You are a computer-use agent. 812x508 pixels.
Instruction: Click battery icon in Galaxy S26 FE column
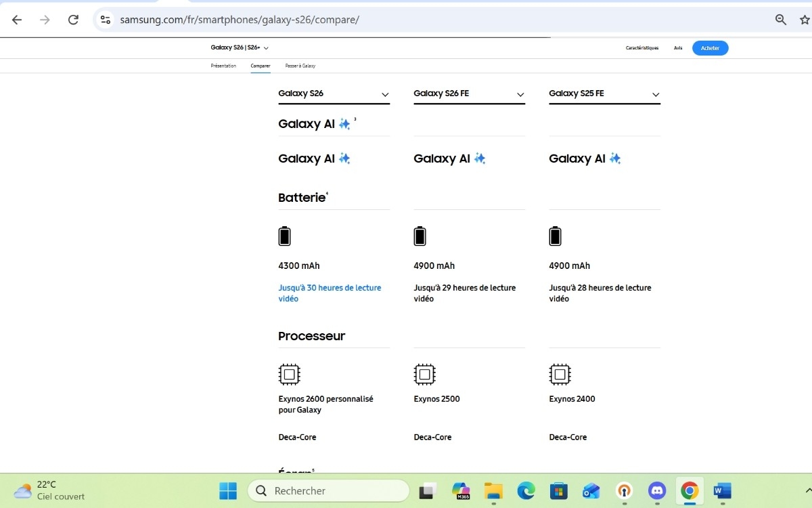[x=420, y=236]
